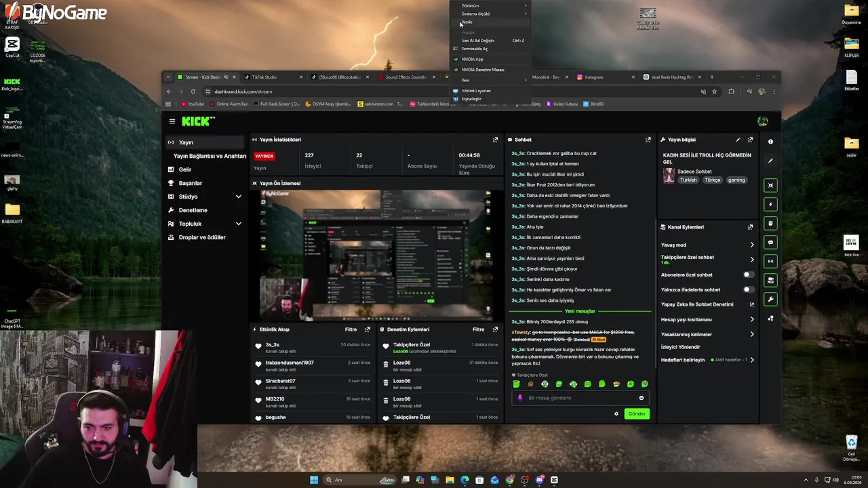The image size is (868, 488).
Task: Open the Microsoft Edge icon on the taskbar
Action: coord(465,480)
